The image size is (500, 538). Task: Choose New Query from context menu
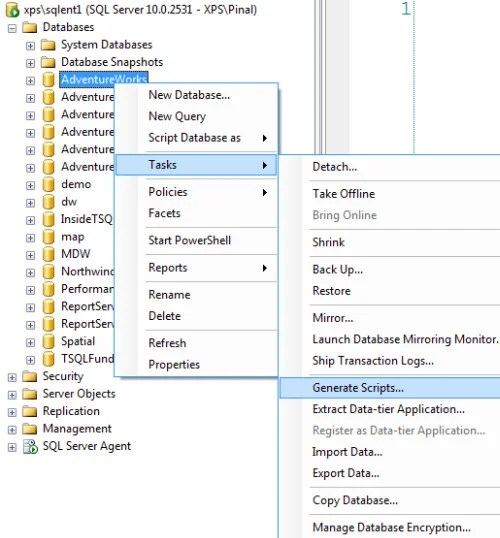(x=196, y=116)
